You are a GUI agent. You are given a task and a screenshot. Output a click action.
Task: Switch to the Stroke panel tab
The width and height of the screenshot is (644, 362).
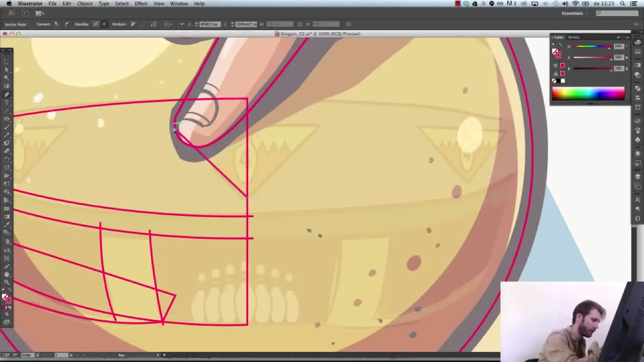pos(574,37)
